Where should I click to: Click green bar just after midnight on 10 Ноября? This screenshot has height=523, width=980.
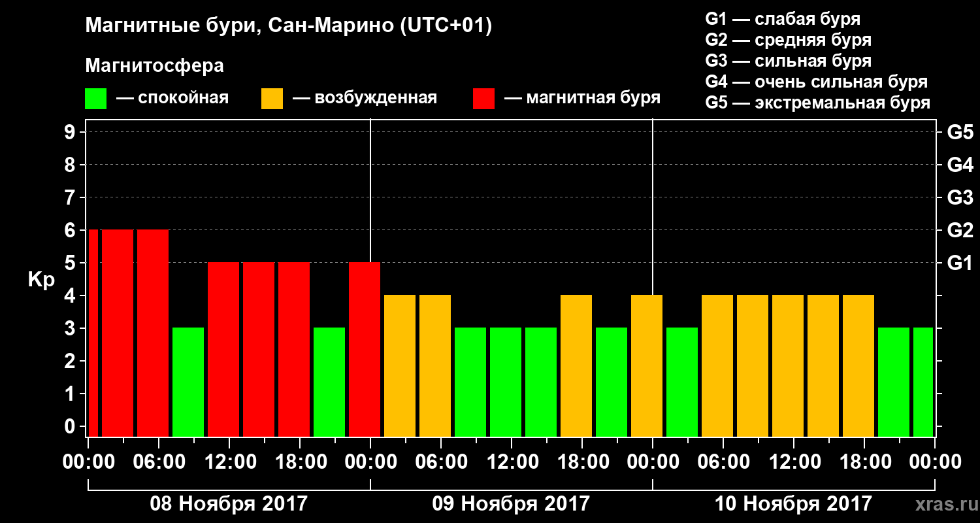pos(682,382)
